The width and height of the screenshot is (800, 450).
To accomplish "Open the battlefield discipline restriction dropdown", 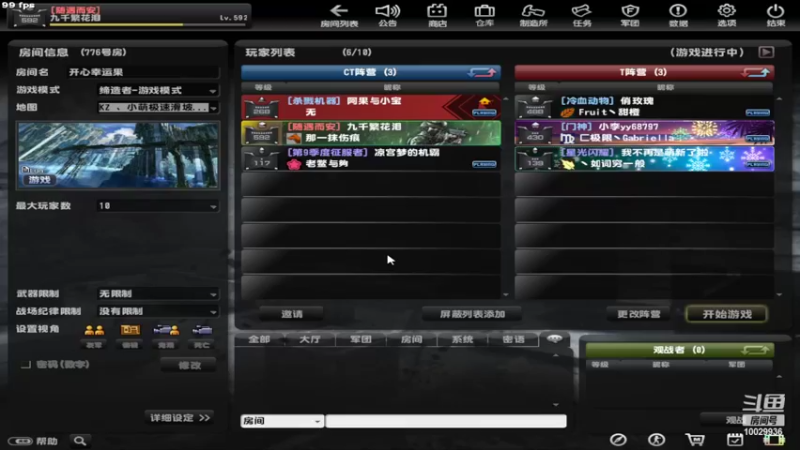I will point(158,311).
